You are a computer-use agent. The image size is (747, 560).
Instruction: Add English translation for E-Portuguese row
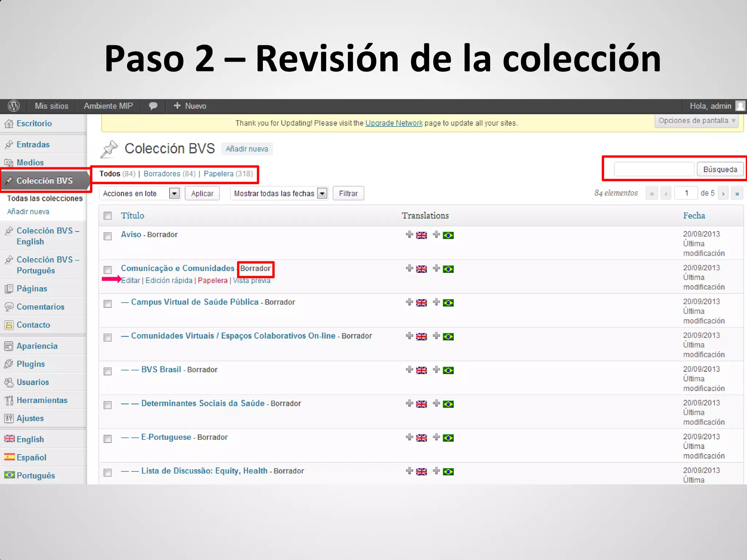point(409,437)
